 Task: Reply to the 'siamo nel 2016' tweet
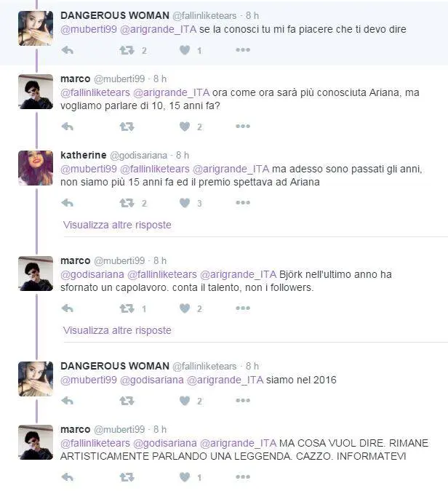coord(68,401)
